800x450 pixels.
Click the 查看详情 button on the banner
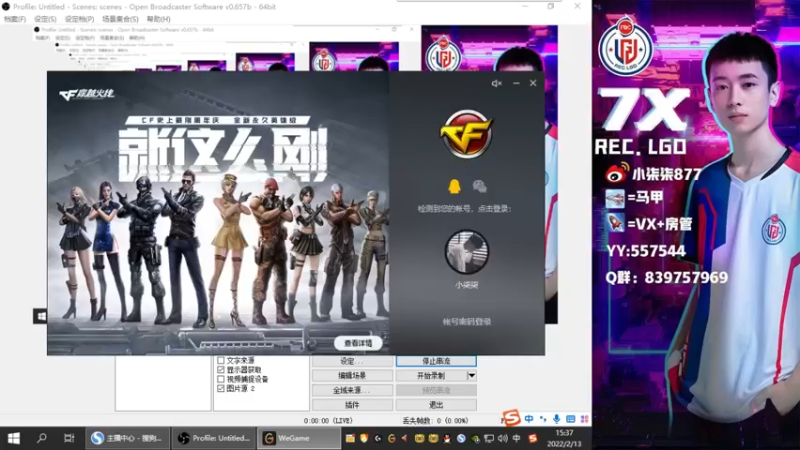pyautogui.click(x=358, y=343)
